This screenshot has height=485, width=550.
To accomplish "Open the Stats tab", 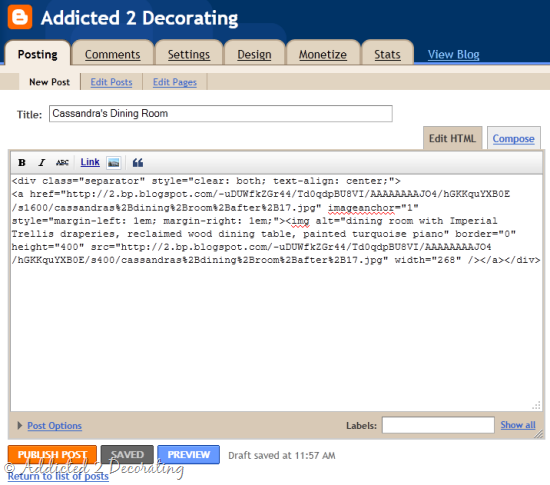I will pos(387,54).
